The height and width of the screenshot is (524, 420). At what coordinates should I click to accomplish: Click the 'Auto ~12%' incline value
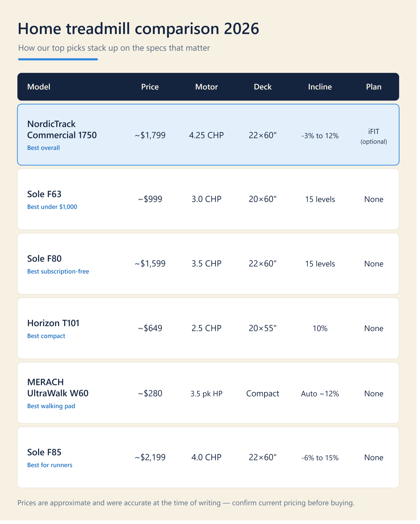click(323, 397)
